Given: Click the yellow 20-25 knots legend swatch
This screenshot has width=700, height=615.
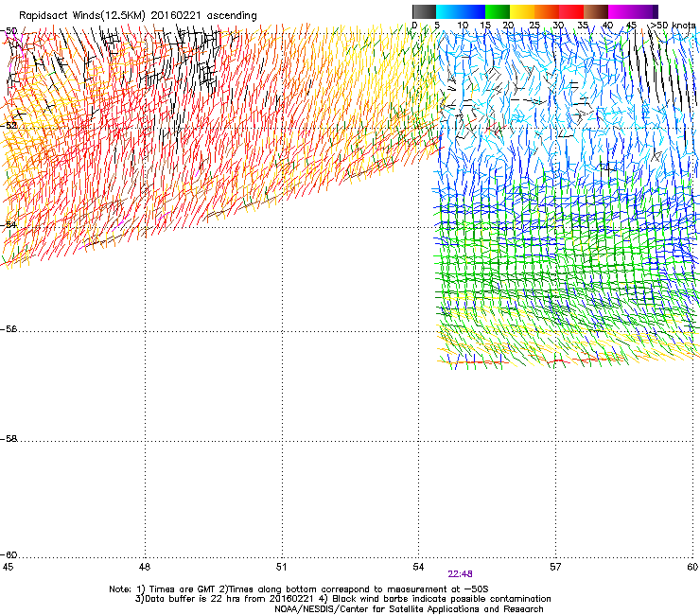Looking at the screenshot, I should click(x=522, y=11).
